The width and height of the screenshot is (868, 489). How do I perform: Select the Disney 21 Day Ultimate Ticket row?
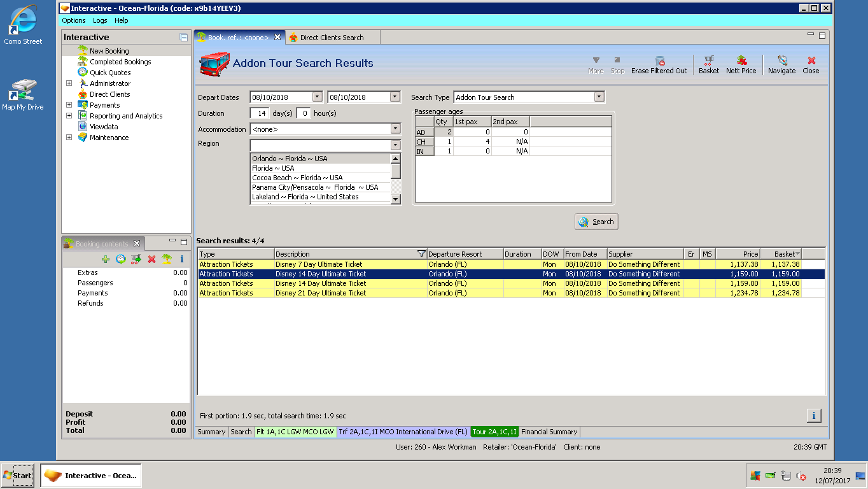coord(321,293)
